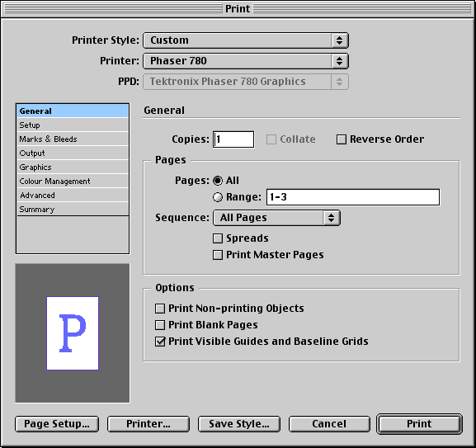Go to Colour Management settings
This screenshot has width=476, height=448.
[x=73, y=182]
